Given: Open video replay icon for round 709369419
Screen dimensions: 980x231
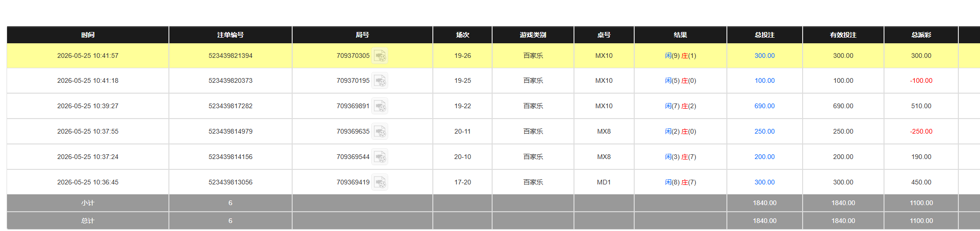Looking at the screenshot, I should 380,183.
